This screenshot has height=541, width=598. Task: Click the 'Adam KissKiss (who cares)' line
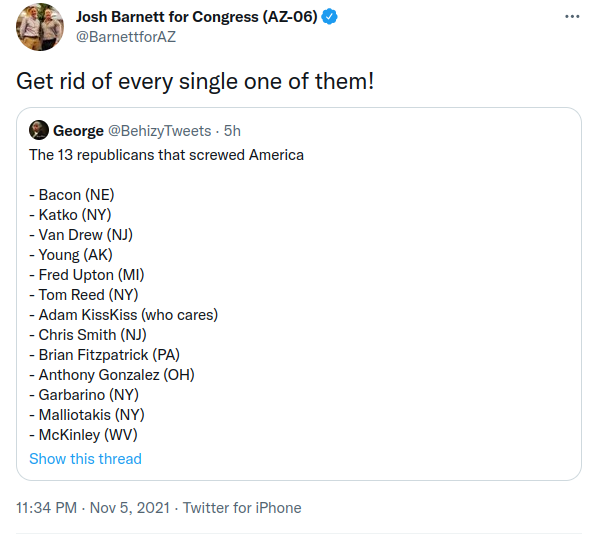pos(124,315)
